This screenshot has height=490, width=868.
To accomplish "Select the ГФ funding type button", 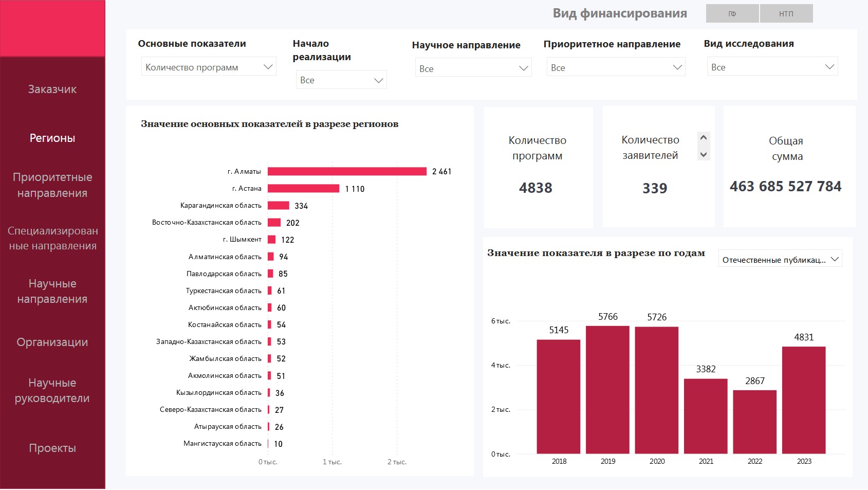I will tap(732, 14).
